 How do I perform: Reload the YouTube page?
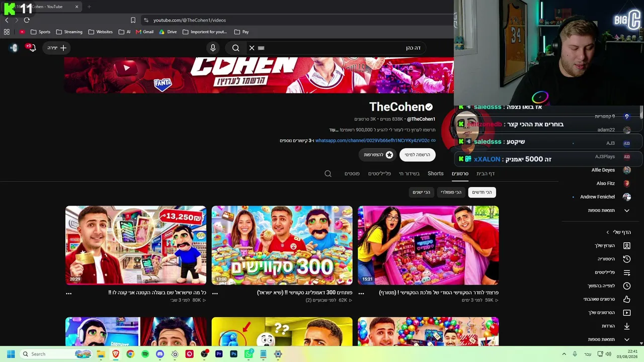pos(27,20)
